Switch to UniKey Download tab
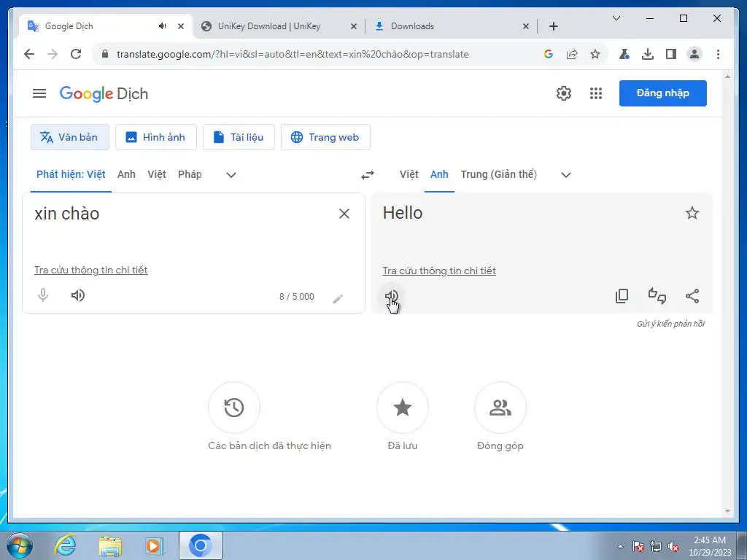Viewport: 747px width, 560px height. pos(270,26)
